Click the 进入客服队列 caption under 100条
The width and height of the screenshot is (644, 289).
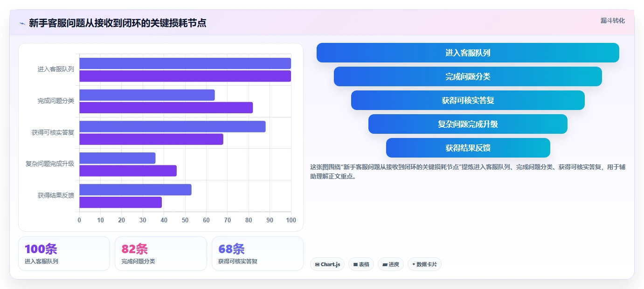(x=42, y=261)
